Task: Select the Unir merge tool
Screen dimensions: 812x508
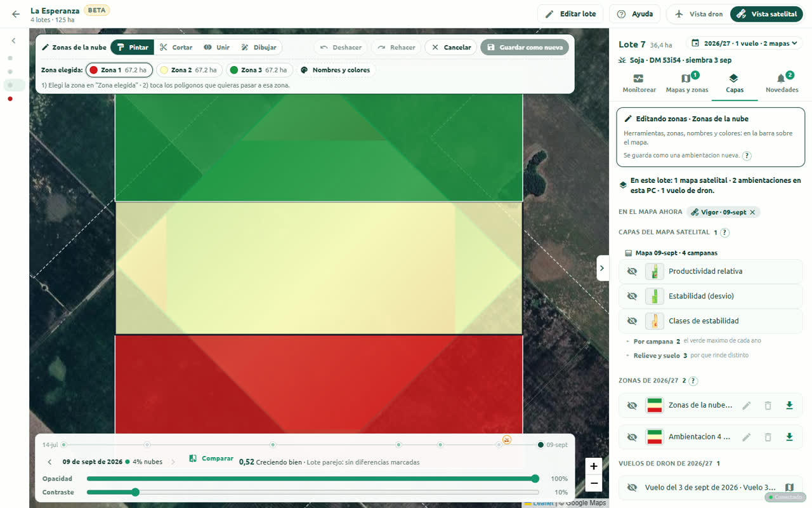Action: [x=216, y=47]
